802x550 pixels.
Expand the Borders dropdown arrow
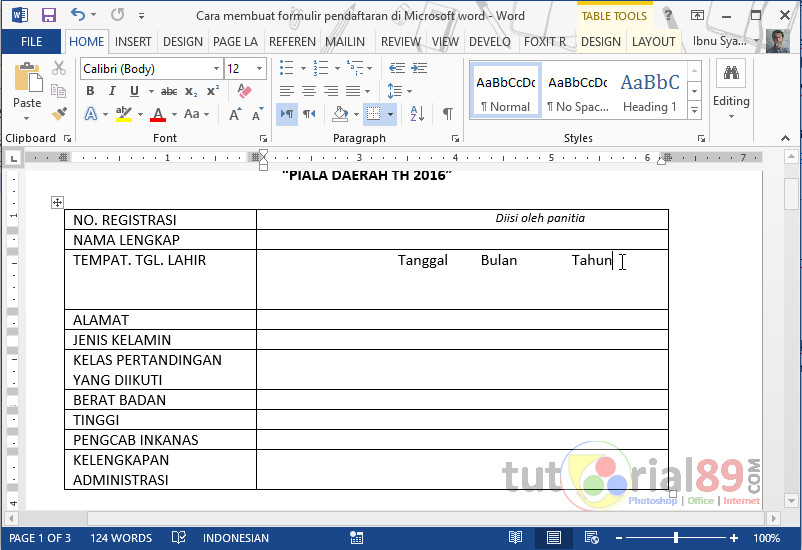[x=390, y=114]
